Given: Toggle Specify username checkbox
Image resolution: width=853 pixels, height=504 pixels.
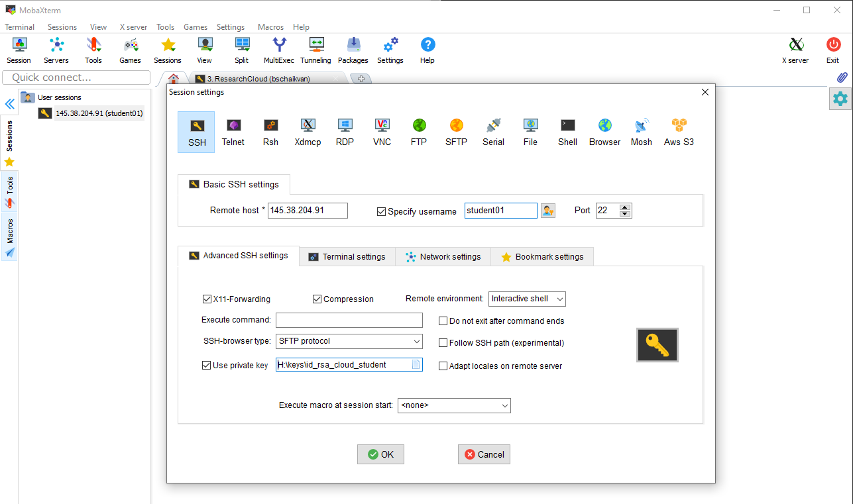Looking at the screenshot, I should point(381,212).
